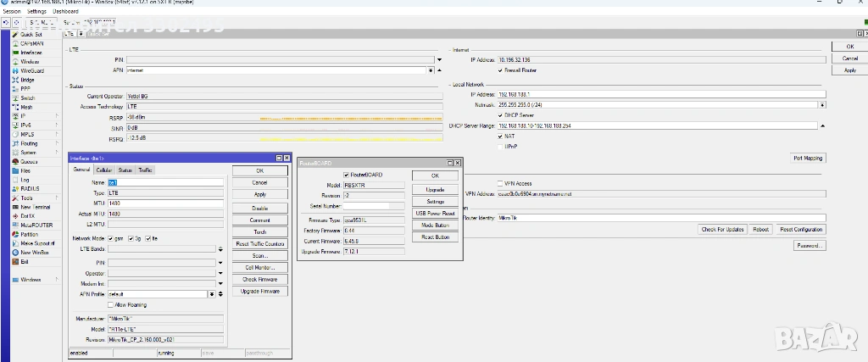This screenshot has height=362, width=868.
Task: Switch to the Cellular tab
Action: 104,170
